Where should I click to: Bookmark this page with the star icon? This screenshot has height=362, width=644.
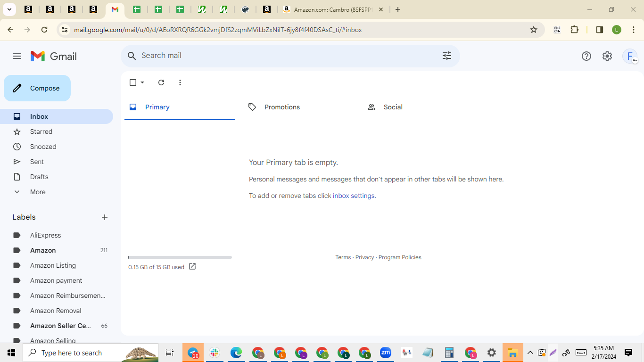534,30
